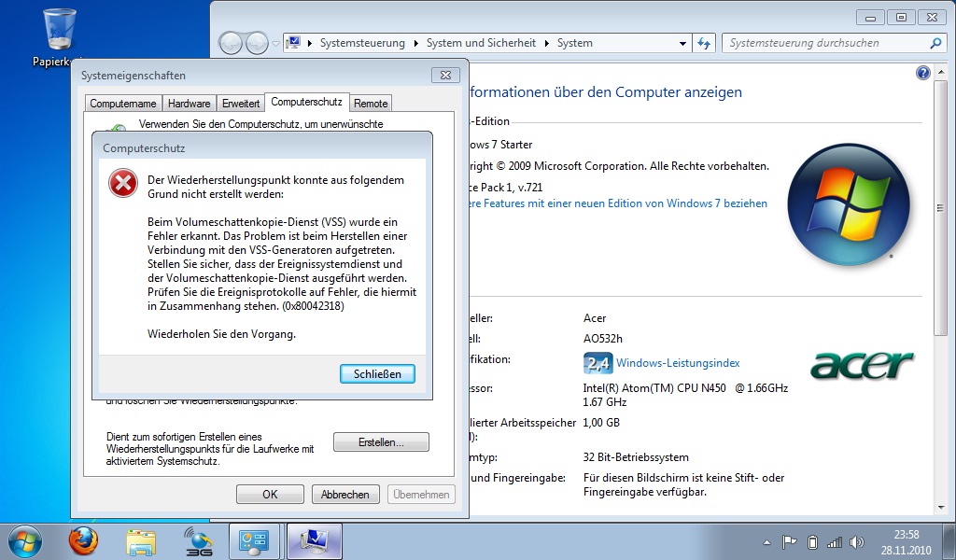Click the volume speaker icon in the tray
956x560 pixels.
[857, 541]
